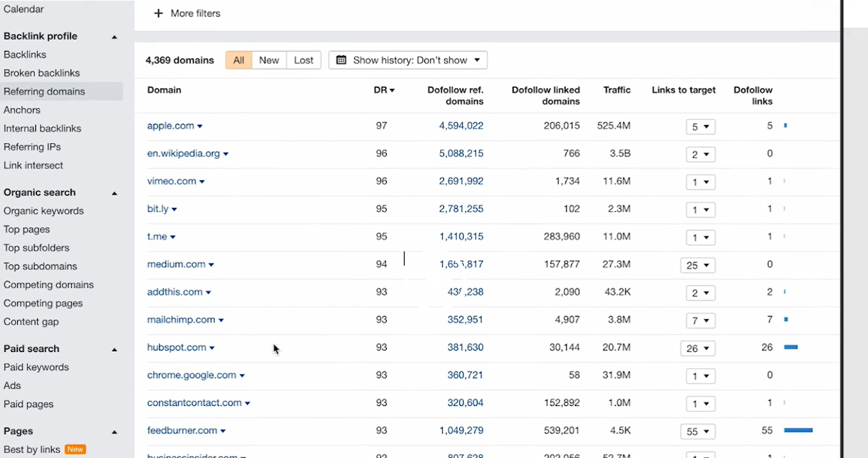Open the en.wikipedia.org domain link
This screenshot has height=458, width=868.
(183, 153)
